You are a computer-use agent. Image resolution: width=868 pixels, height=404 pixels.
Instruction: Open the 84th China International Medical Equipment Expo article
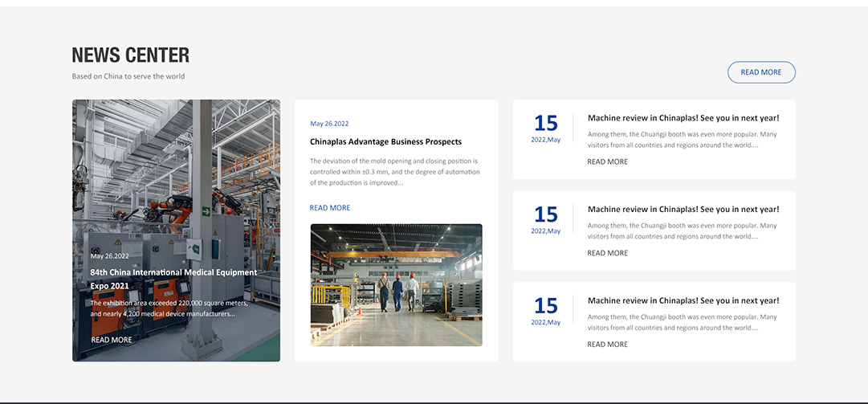click(173, 279)
